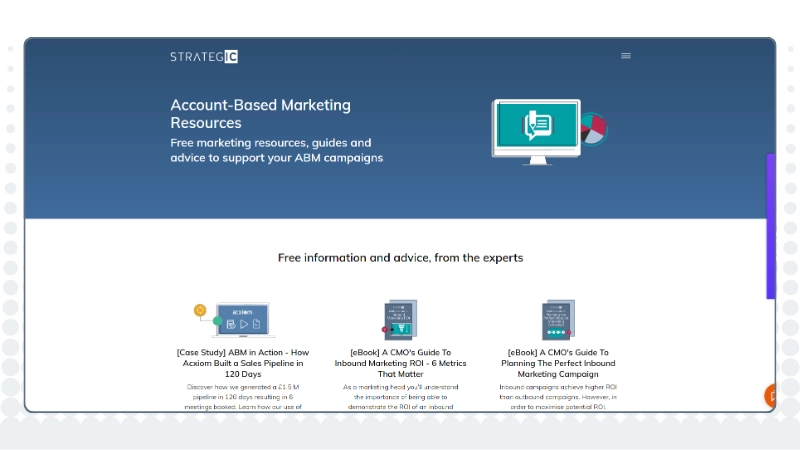Click the speech bubble icon inside the monitor

click(x=537, y=125)
